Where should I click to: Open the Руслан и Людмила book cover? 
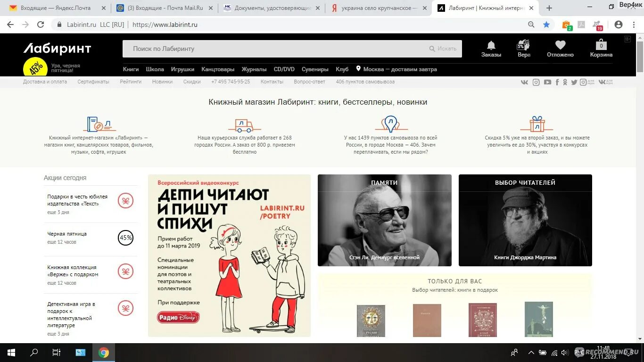pos(371,321)
